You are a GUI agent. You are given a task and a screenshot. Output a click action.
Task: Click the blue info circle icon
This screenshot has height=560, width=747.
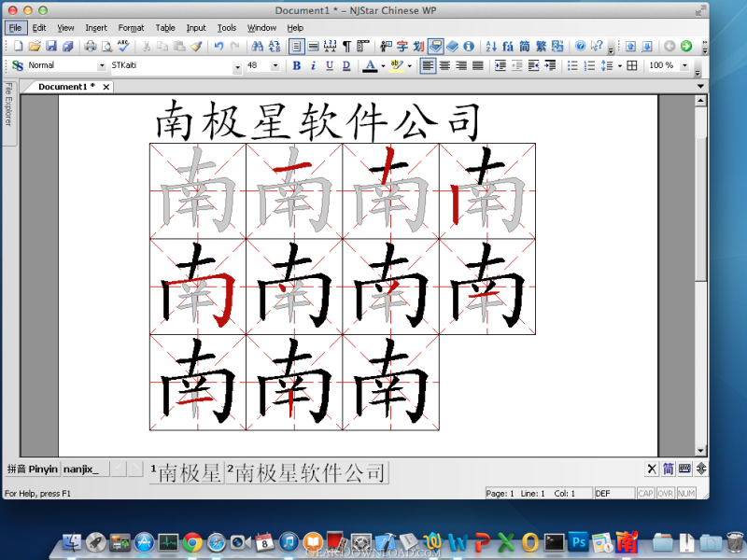coord(469,46)
